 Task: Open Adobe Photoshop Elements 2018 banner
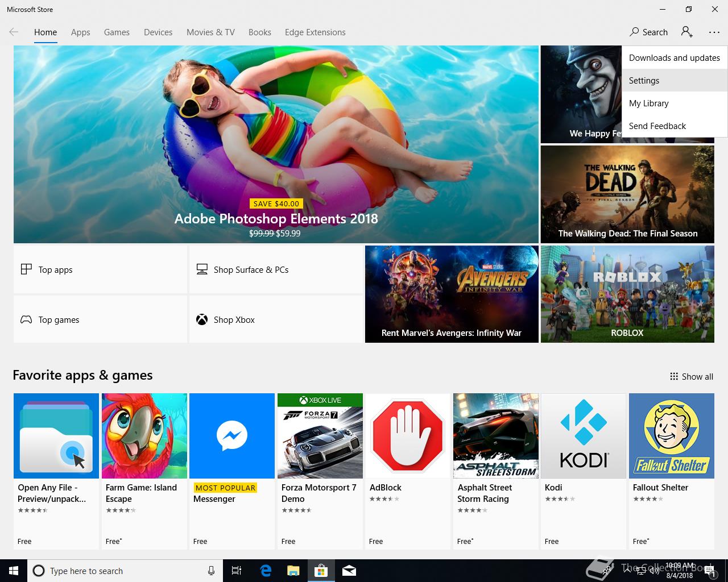point(276,144)
